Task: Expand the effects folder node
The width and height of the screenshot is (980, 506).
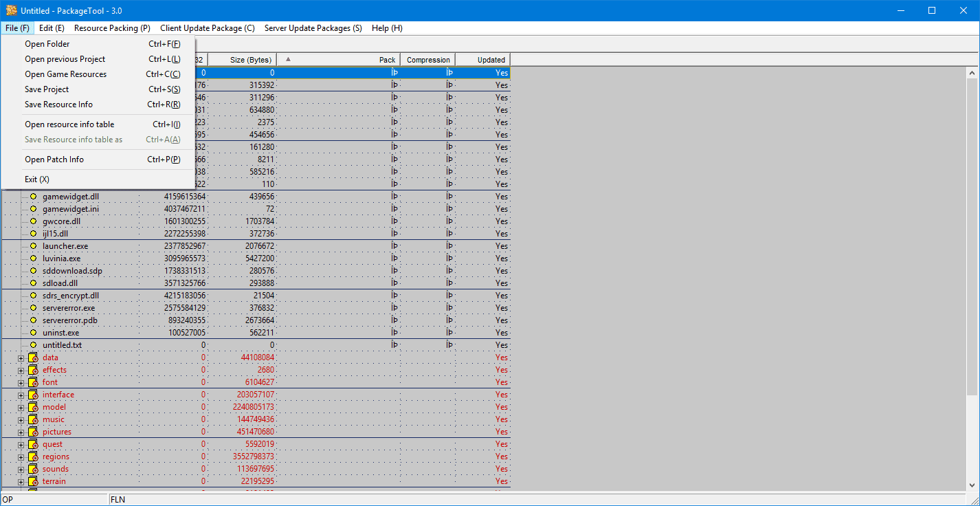Action: pos(21,371)
